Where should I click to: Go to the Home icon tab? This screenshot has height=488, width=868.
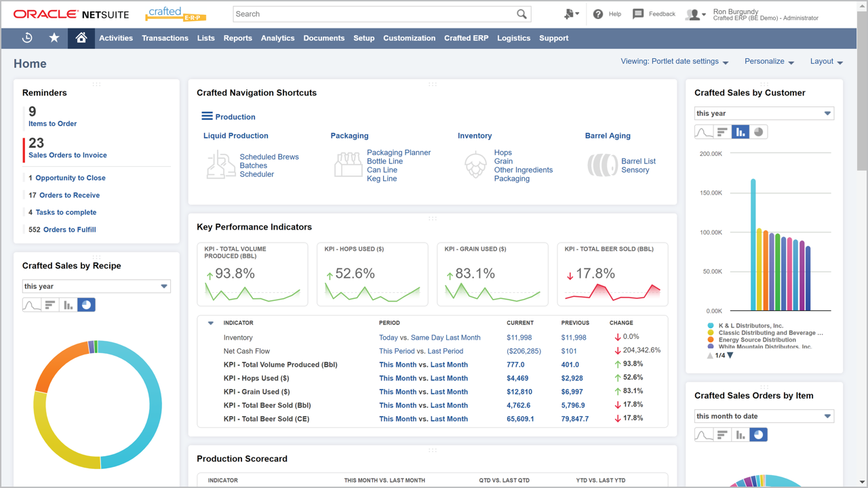[81, 38]
